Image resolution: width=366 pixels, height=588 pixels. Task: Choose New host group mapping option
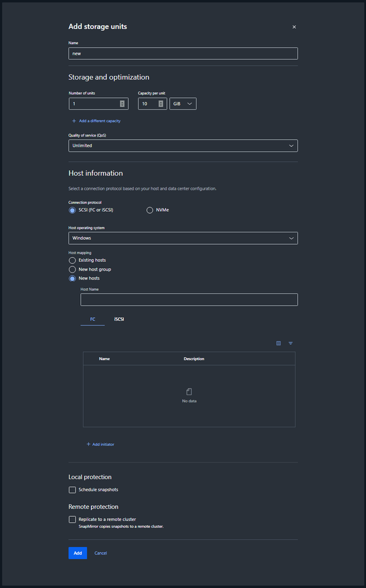click(72, 269)
